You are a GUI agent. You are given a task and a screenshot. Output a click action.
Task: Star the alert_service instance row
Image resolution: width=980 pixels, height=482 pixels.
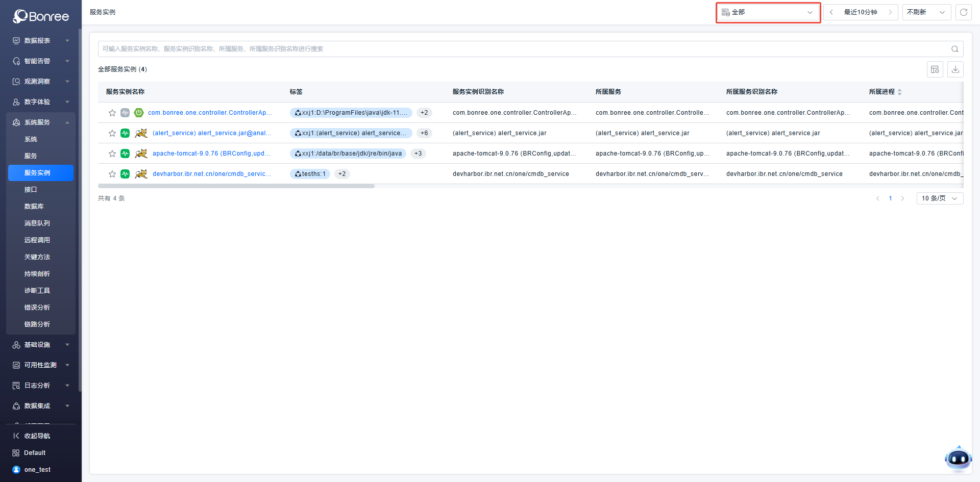tap(112, 133)
